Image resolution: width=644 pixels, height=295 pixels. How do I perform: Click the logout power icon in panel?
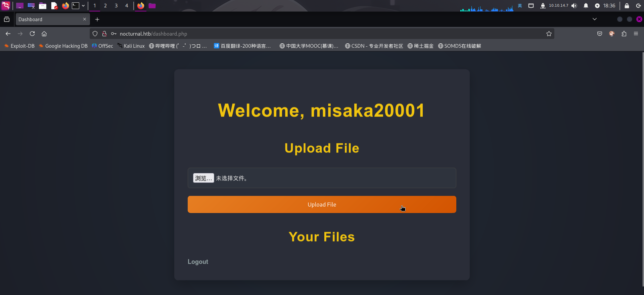(638, 6)
